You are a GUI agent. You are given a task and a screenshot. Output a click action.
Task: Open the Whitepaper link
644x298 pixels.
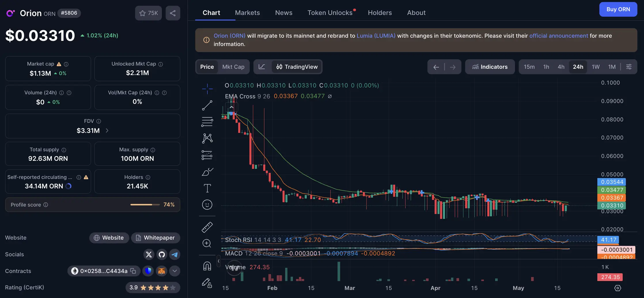click(x=156, y=238)
